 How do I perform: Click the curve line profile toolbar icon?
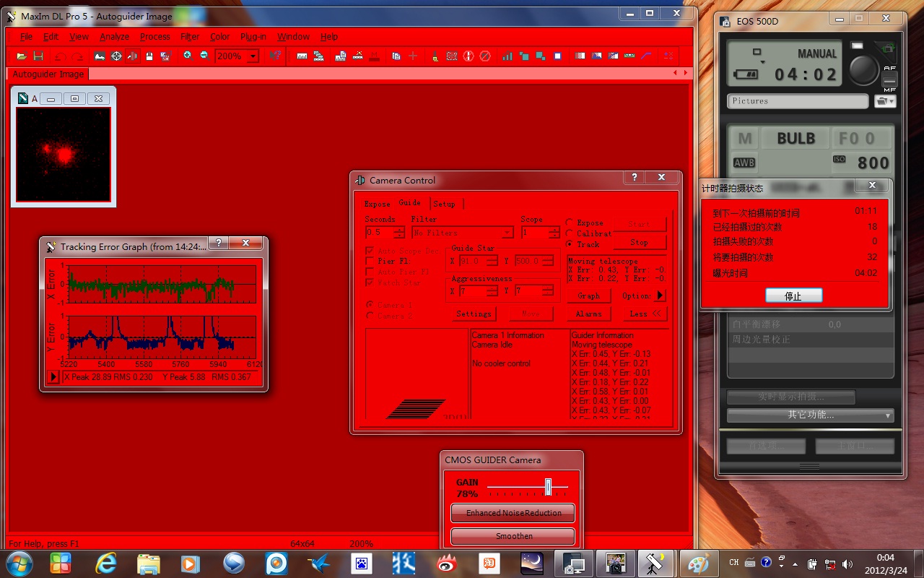[x=646, y=56]
